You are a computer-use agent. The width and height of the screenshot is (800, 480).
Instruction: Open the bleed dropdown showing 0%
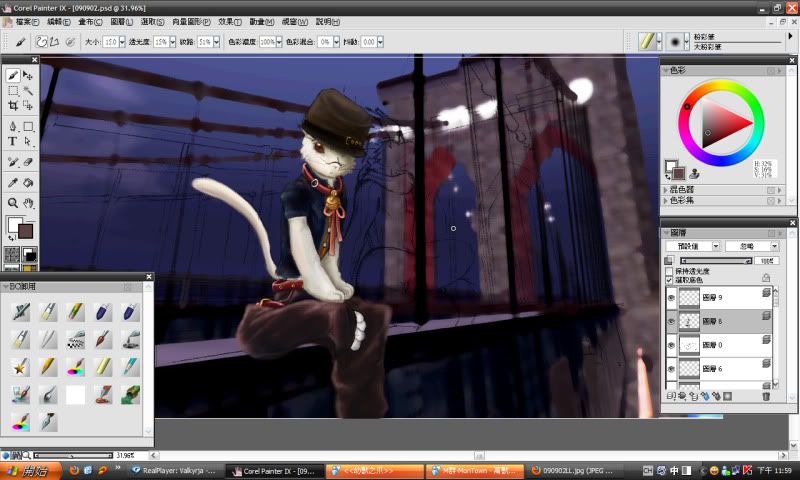[x=336, y=42]
